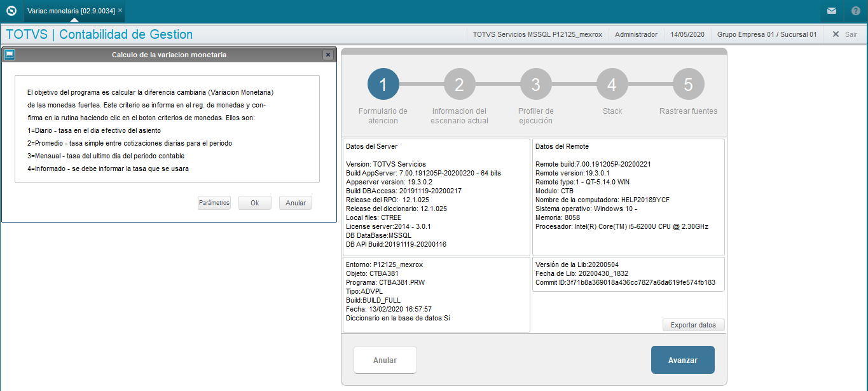Click the DB DataBase:MSSQL line

click(378, 235)
